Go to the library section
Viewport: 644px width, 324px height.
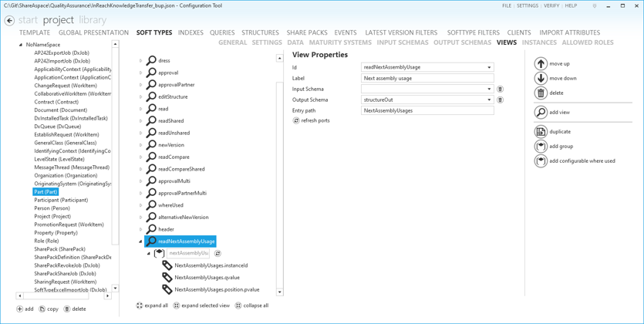point(93,20)
